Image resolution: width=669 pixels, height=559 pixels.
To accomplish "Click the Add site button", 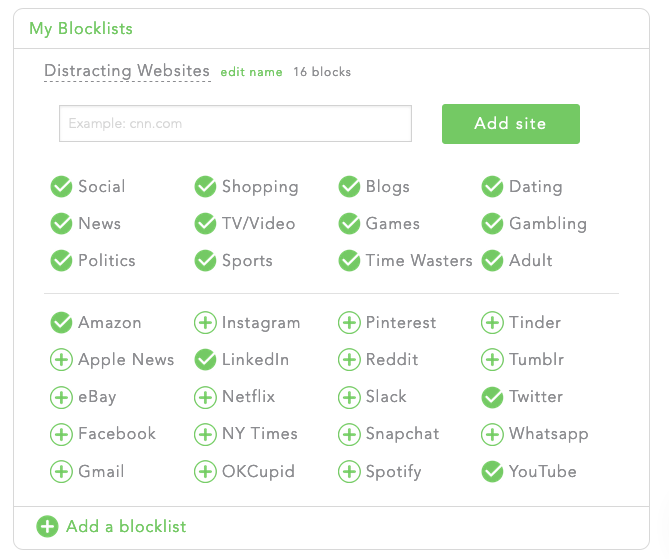I will (x=511, y=124).
